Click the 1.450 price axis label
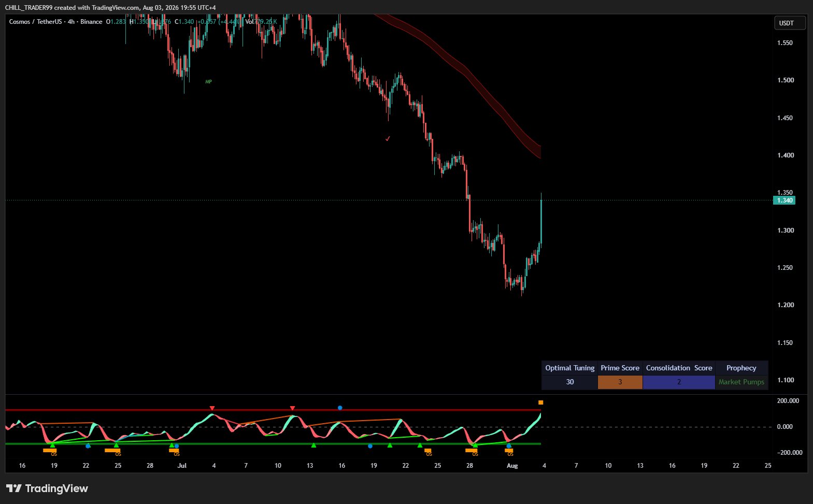The height and width of the screenshot is (504, 813). point(785,118)
